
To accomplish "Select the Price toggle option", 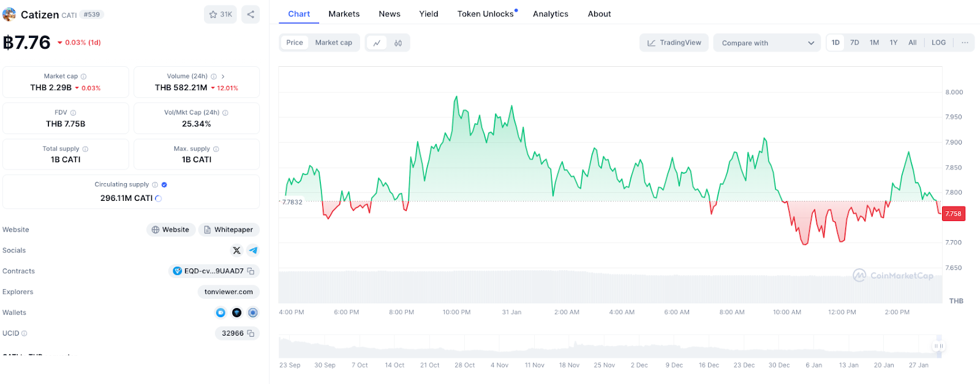I will 295,43.
